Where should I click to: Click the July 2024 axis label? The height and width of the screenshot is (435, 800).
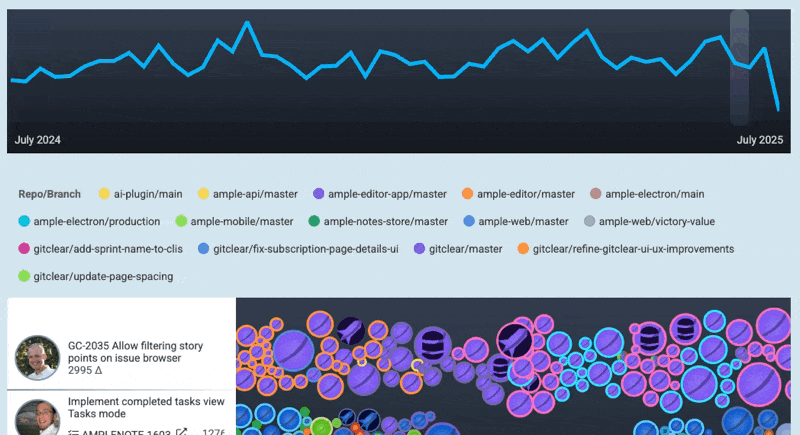38,140
